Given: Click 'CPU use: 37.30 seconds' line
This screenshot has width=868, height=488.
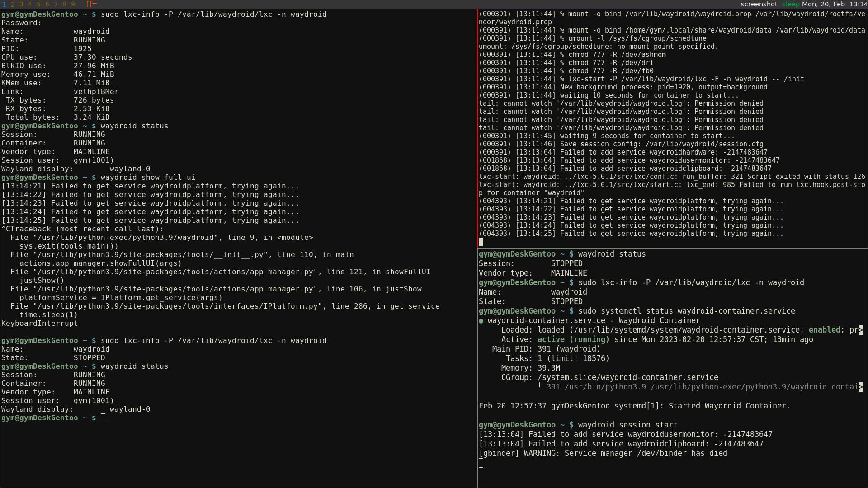Looking at the screenshot, I should [67, 57].
